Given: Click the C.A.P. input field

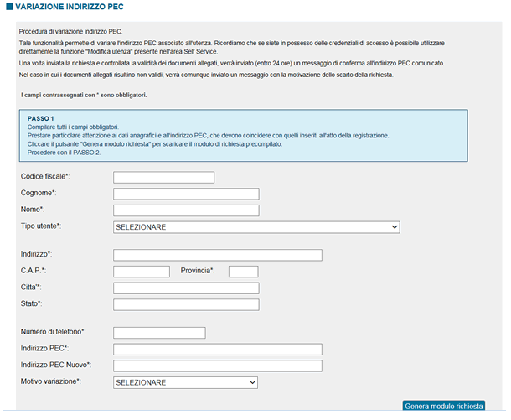Looking at the screenshot, I should (142, 272).
